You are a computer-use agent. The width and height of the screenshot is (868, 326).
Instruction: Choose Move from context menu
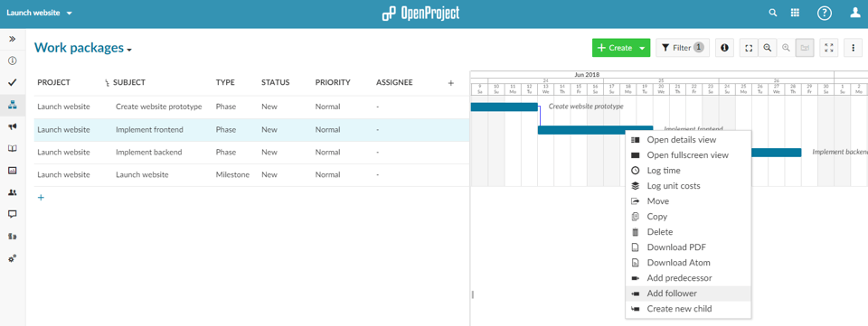pos(688,201)
